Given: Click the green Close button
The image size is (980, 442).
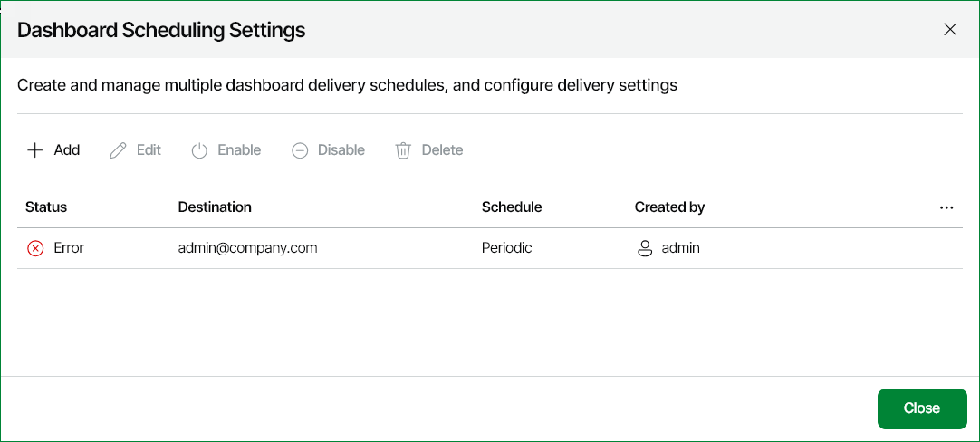Looking at the screenshot, I should (922, 408).
